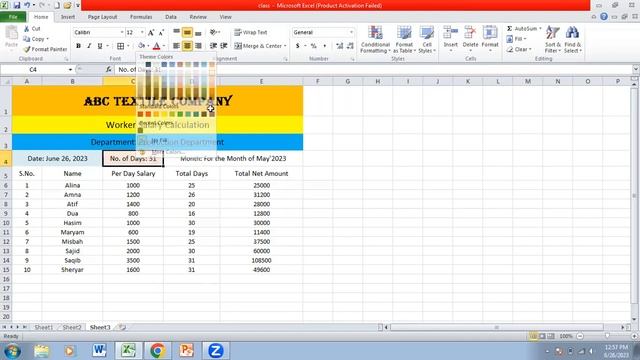Click the zoom slider at bottom right

[607, 336]
